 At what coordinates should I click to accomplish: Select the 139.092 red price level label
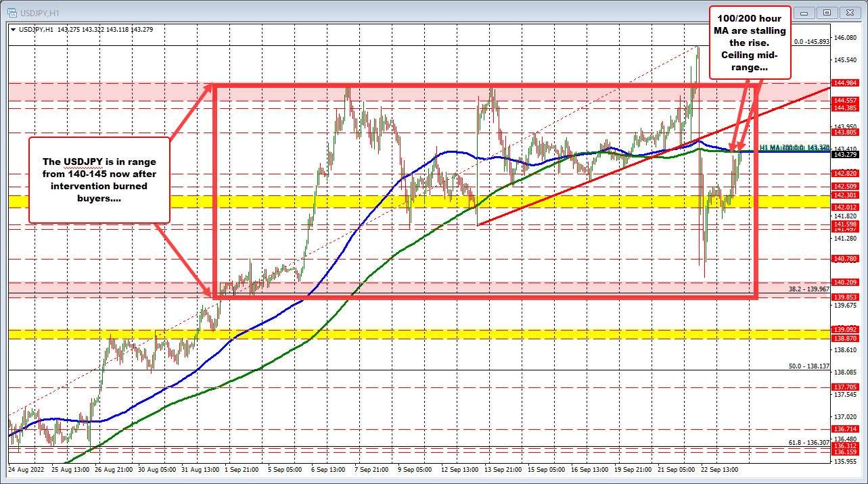[x=845, y=330]
